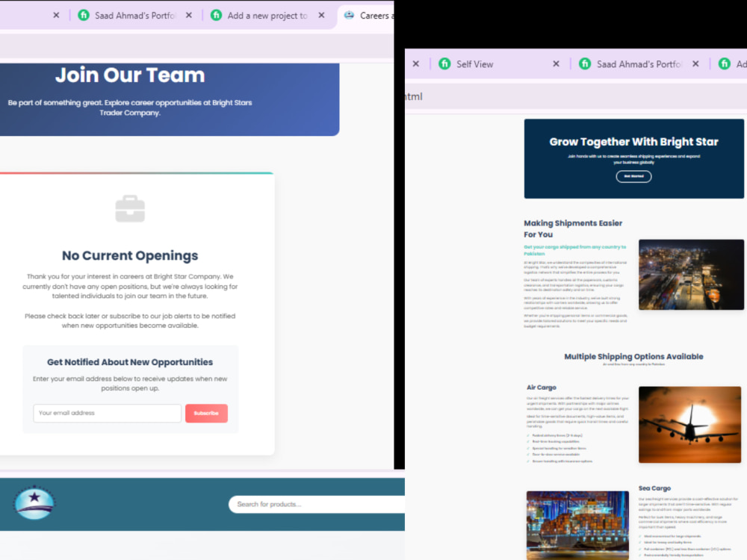Image resolution: width=747 pixels, height=560 pixels.
Task: Click the 'Please check back later' paragraph
Action: (130, 321)
